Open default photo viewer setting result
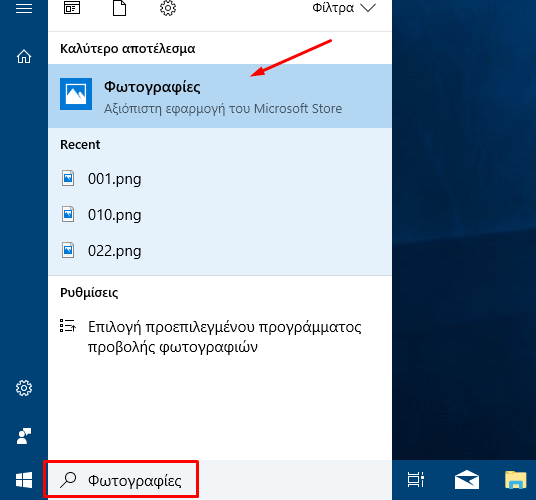 [220, 337]
